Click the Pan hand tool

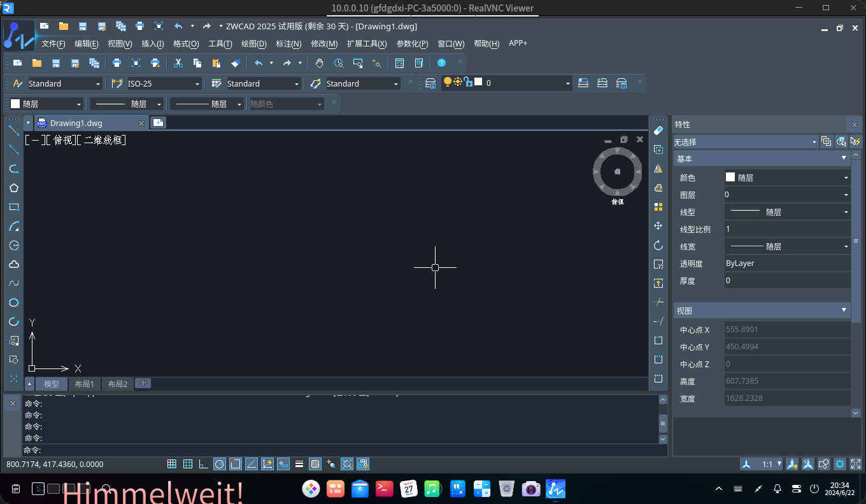coord(320,63)
